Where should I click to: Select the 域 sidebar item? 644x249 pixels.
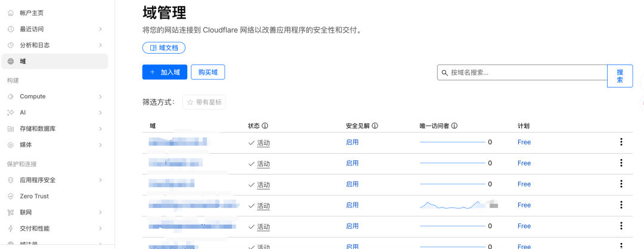tap(55, 61)
